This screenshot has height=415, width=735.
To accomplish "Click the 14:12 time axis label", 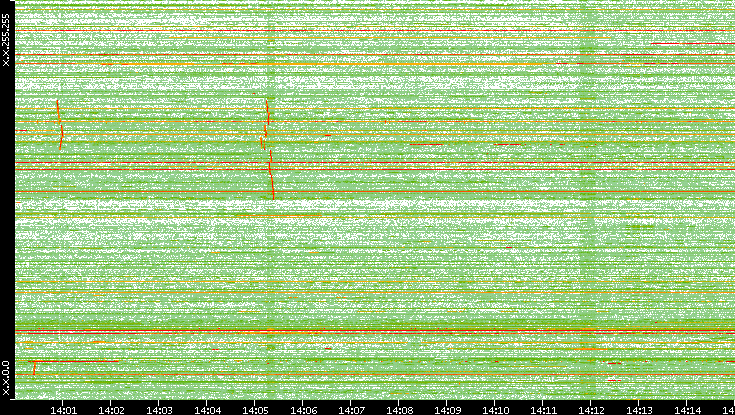I will point(591,410).
